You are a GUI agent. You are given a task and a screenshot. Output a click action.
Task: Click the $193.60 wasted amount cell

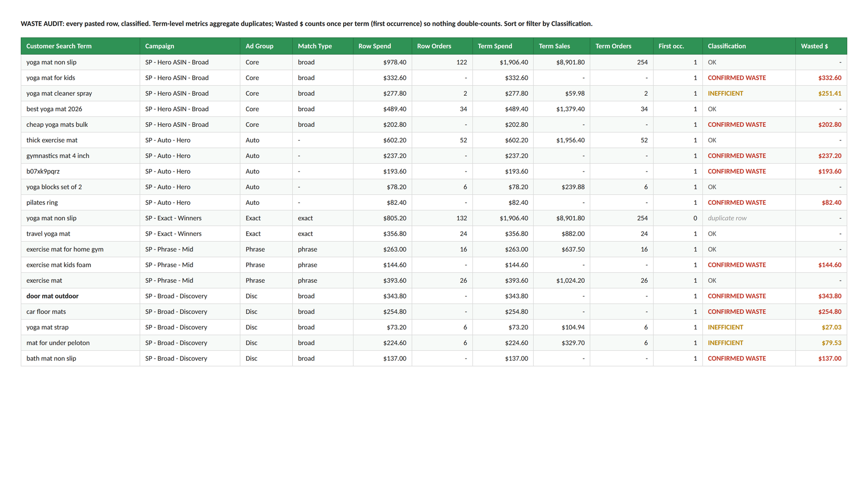pos(821,171)
